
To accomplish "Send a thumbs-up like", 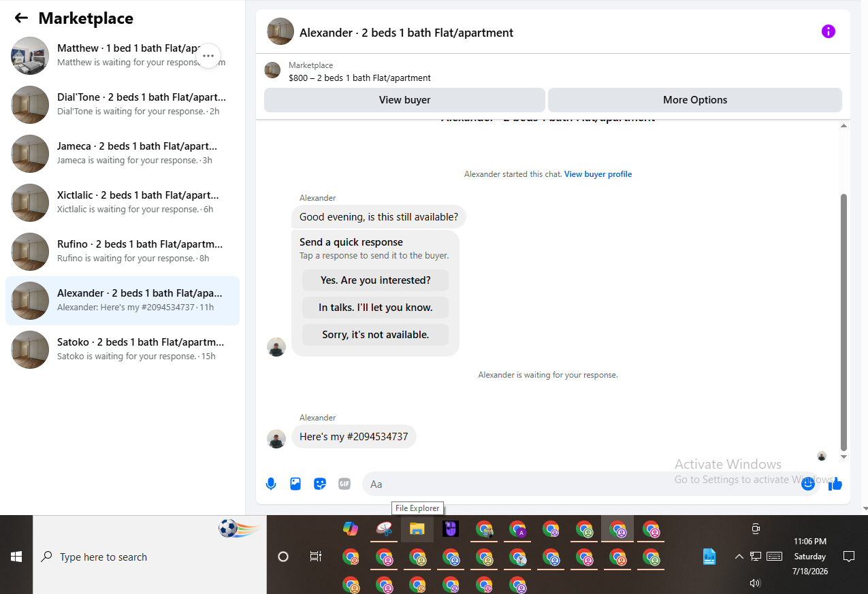I will (835, 484).
